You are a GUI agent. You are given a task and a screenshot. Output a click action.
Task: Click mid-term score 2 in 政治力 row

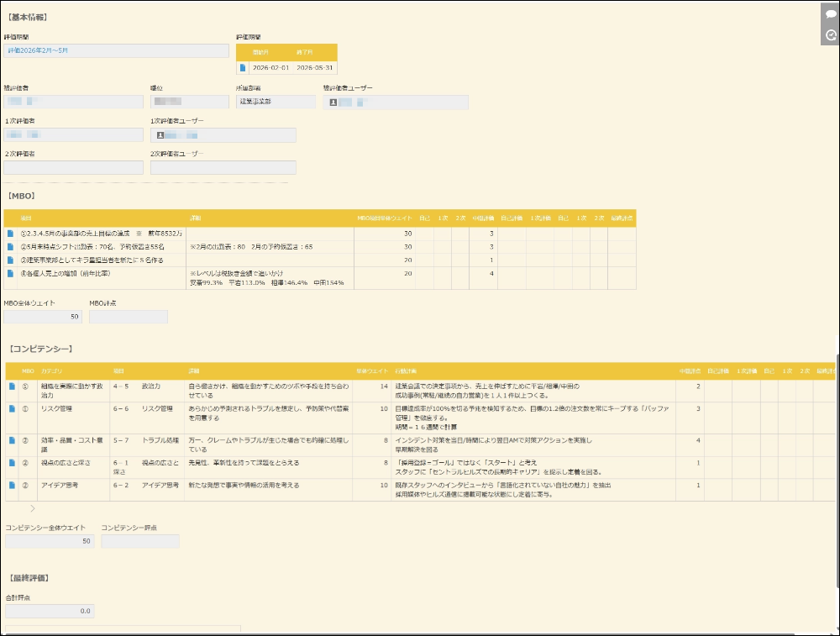(x=698, y=386)
